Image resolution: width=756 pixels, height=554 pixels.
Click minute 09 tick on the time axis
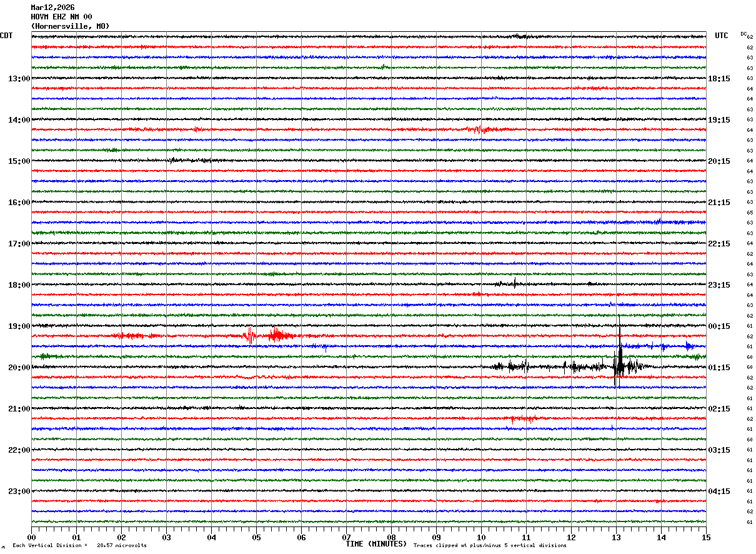[436, 537]
